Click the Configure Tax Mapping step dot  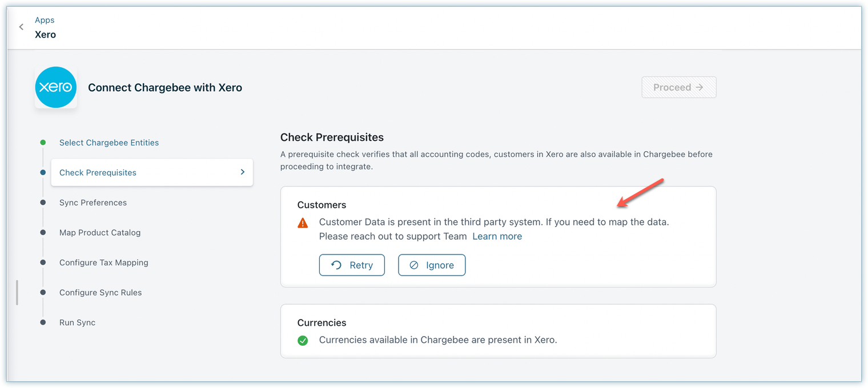(x=43, y=262)
